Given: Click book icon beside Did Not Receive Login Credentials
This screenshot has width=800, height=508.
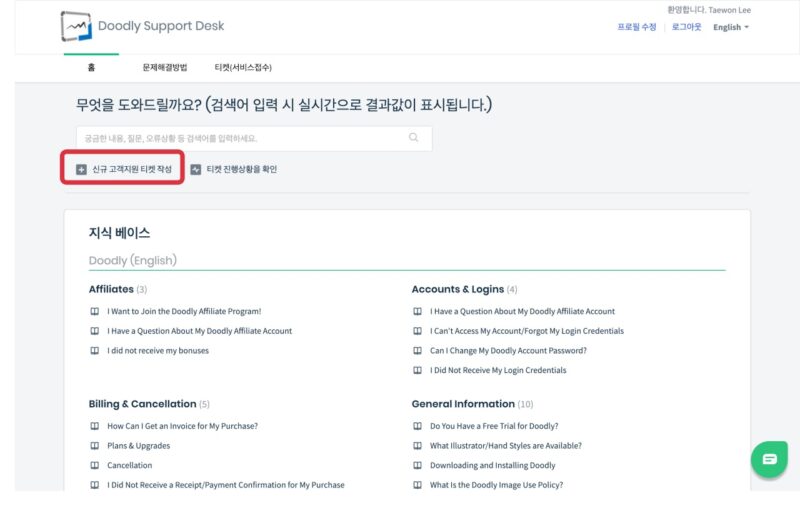Looking at the screenshot, I should [417, 370].
